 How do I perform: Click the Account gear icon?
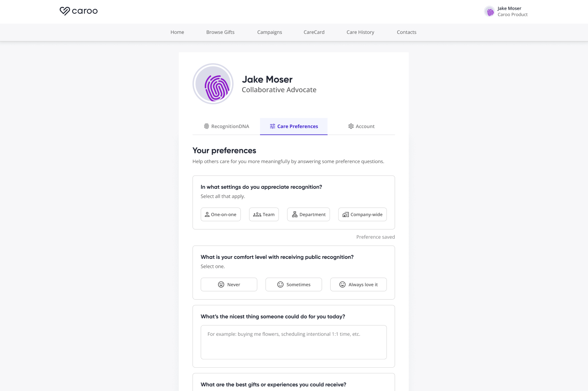click(x=351, y=126)
